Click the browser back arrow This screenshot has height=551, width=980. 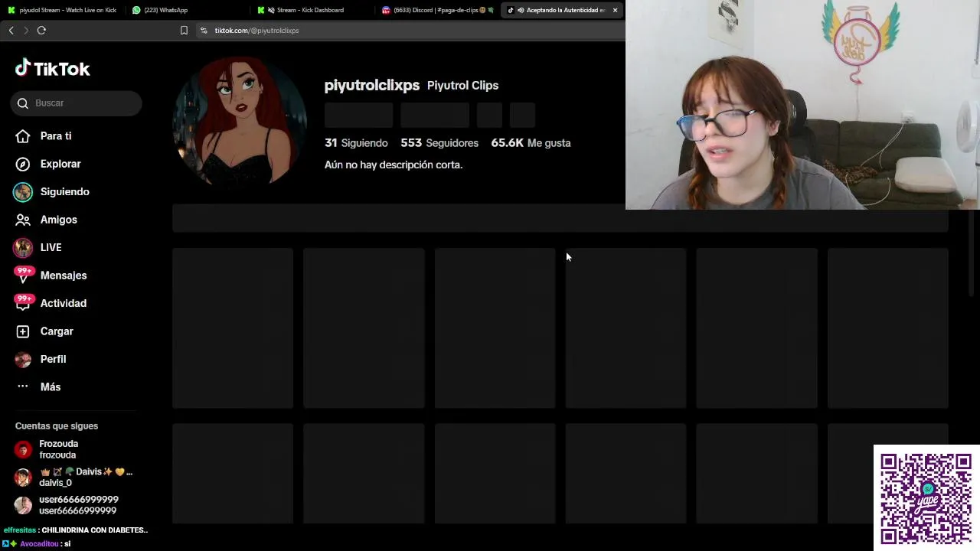(11, 31)
